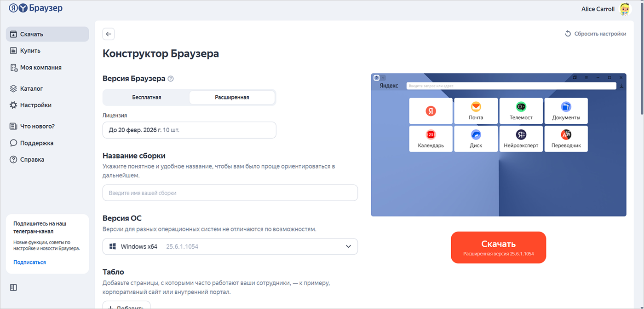
Task: Click the Моя компания building icon
Action: (x=13, y=67)
